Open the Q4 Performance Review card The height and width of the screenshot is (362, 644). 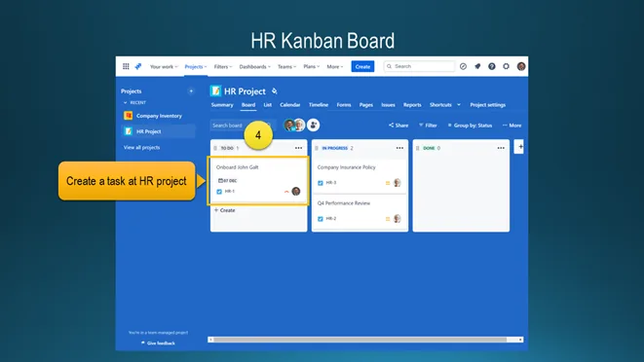360,212
